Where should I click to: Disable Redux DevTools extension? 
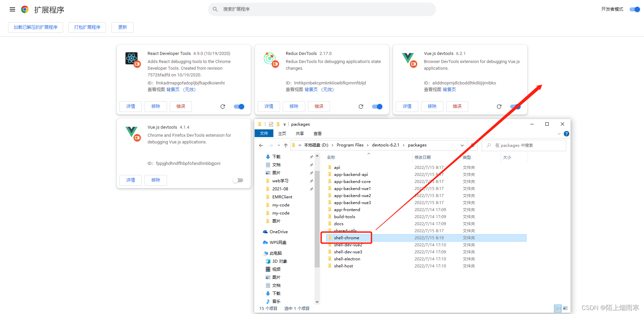click(377, 107)
